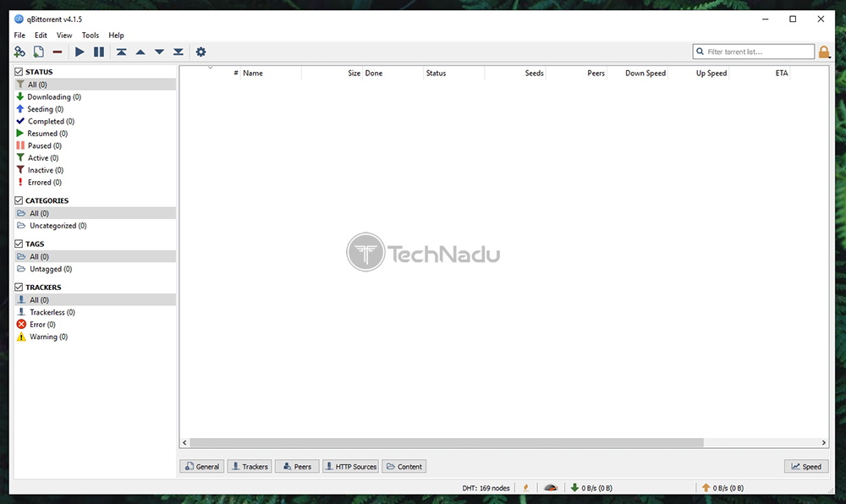Click the Pause icon in toolbar

99,52
